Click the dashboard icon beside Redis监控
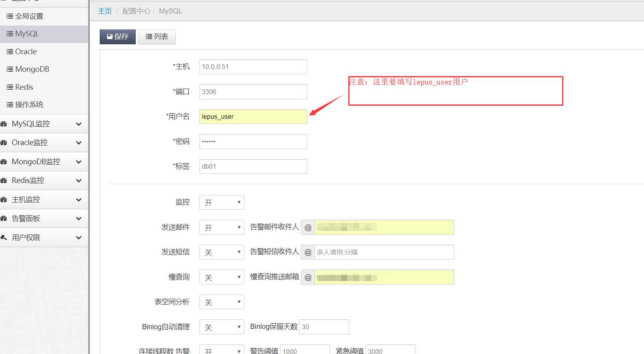Screen dimensions: 644x354 4,181
